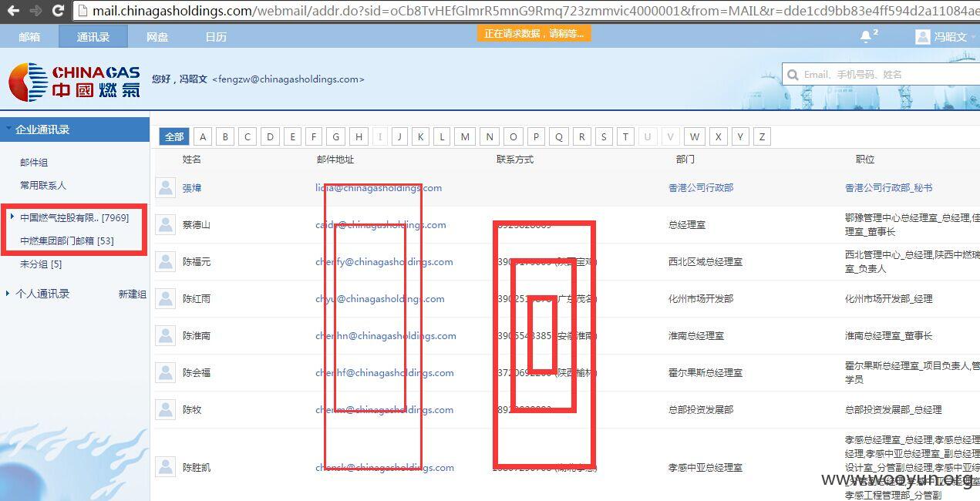Click the contact avatar for 陈福元
The height and width of the screenshot is (501, 980).
tap(165, 262)
